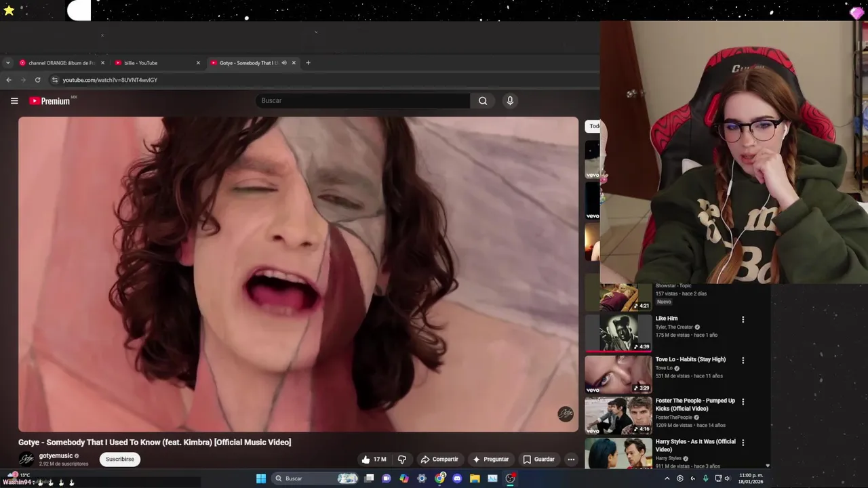Open gotyemusic channel name link
This screenshot has height=488, width=868.
point(56,456)
